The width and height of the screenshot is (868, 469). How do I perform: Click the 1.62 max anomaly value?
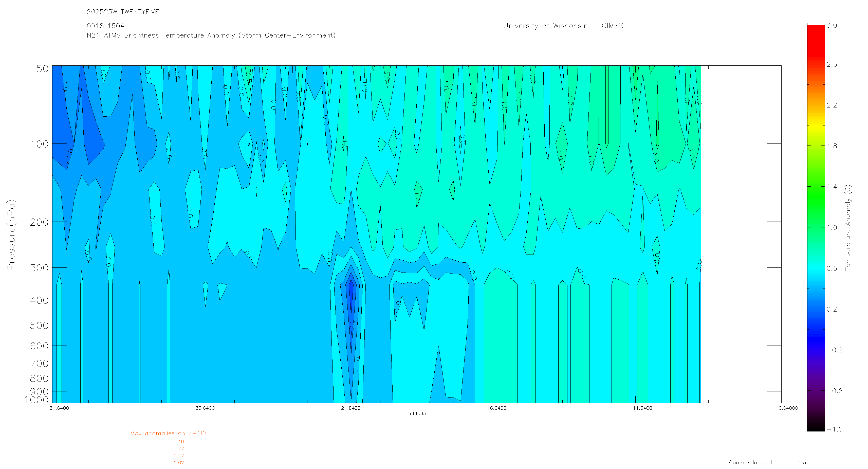pyautogui.click(x=179, y=463)
